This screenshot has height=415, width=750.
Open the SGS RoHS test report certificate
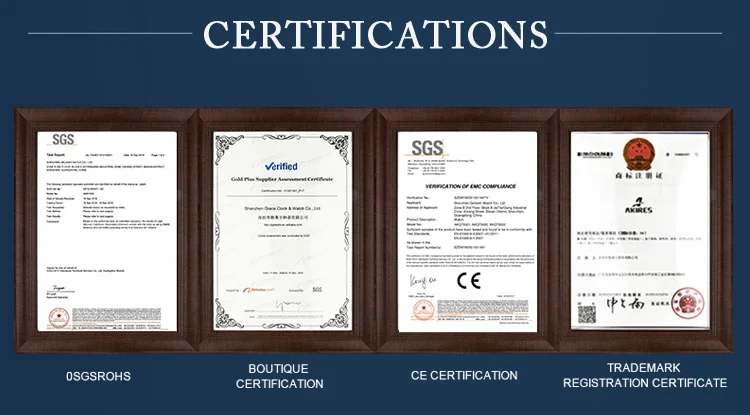tap(107, 231)
